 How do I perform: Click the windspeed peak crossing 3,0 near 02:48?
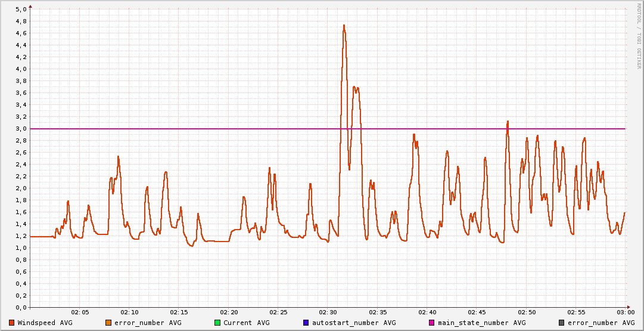click(x=507, y=122)
